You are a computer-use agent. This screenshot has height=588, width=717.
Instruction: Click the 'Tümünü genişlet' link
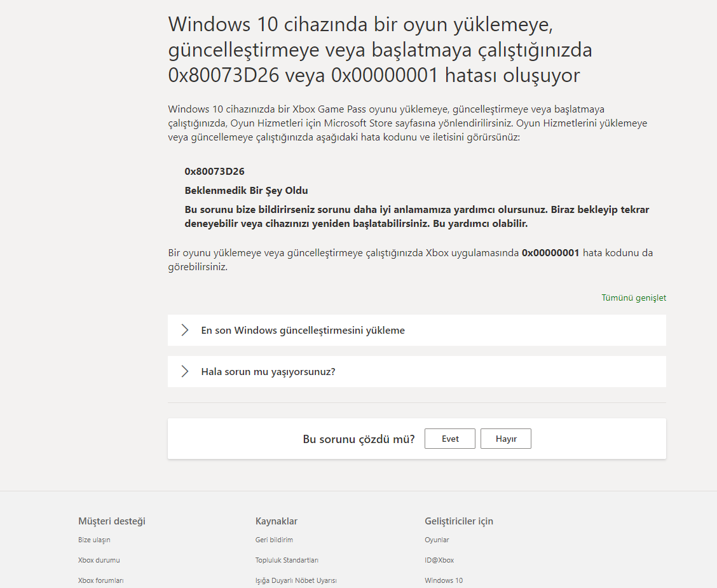coord(633,297)
